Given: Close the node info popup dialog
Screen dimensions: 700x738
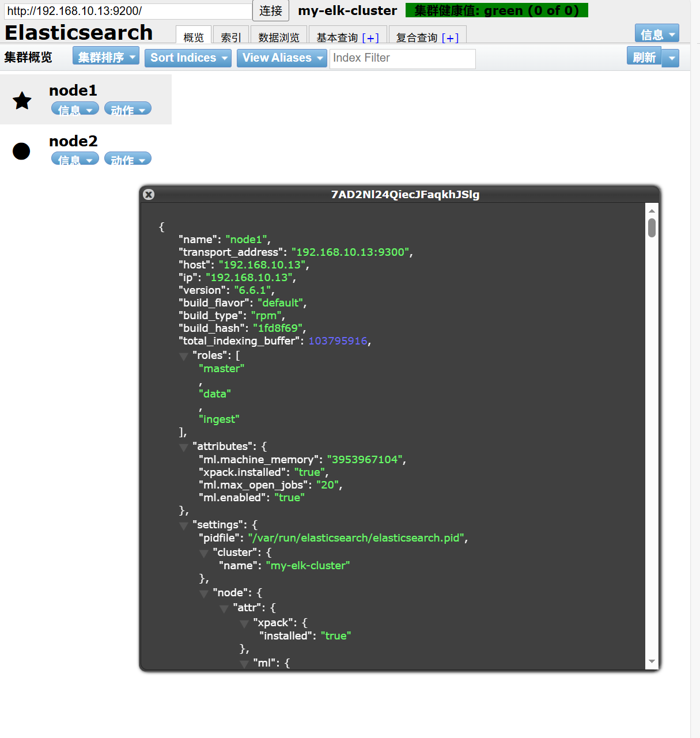Looking at the screenshot, I should coord(149,194).
